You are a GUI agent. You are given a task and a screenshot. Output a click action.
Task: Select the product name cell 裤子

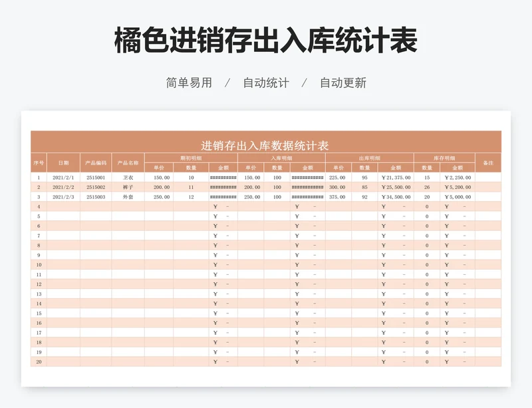[128, 187]
